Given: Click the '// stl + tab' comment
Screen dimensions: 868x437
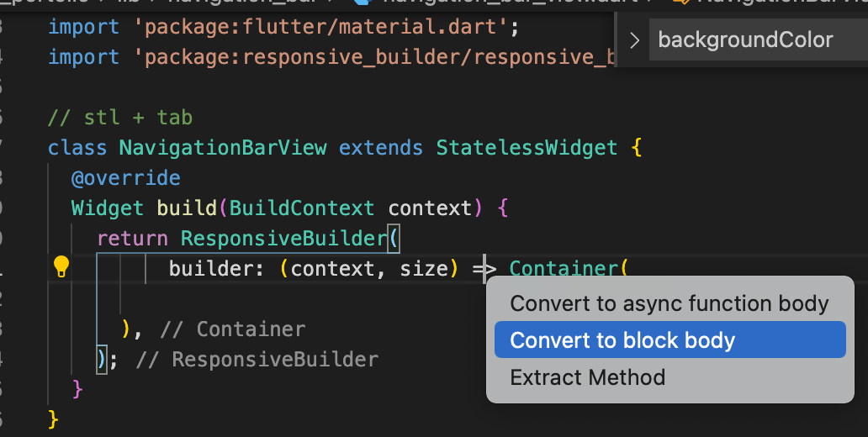Looking at the screenshot, I should (120, 118).
